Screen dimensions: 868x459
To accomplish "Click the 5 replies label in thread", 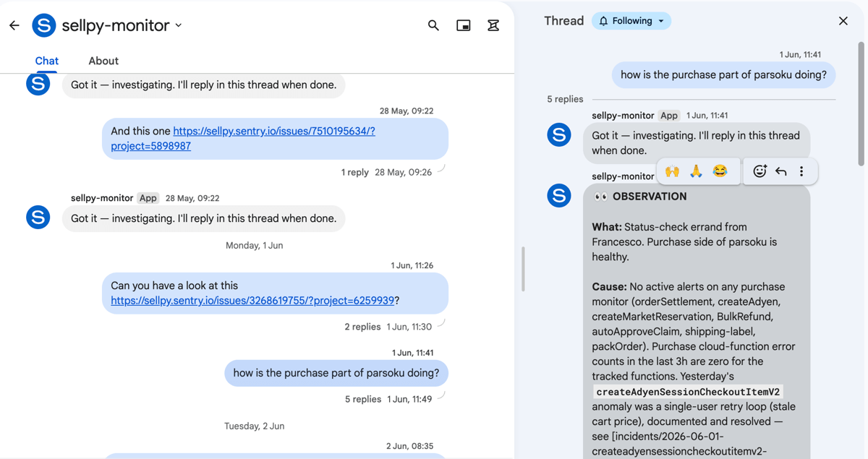I will pyautogui.click(x=565, y=99).
